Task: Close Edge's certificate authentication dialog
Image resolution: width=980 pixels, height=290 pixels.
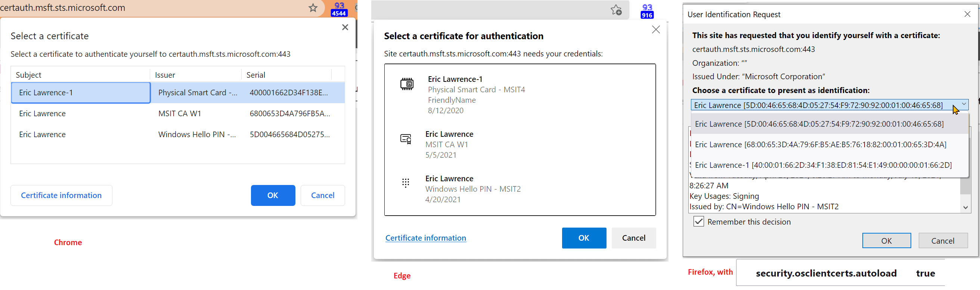Action: pyautogui.click(x=656, y=30)
